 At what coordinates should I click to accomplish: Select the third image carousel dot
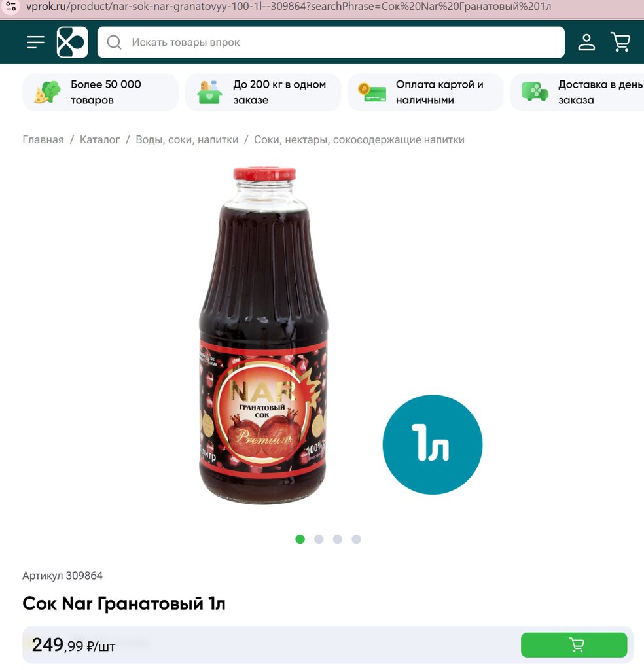338,539
